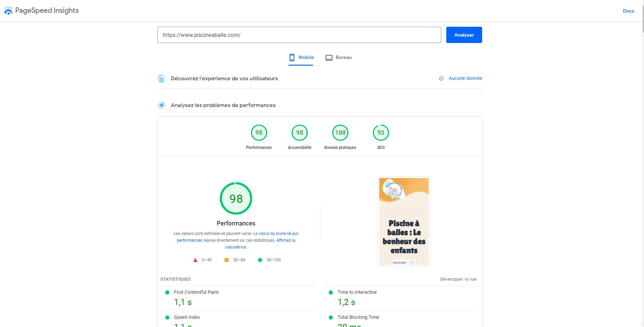The image size is (644, 327).
Task: Click the large 98 Performances gauge
Action: (236, 198)
